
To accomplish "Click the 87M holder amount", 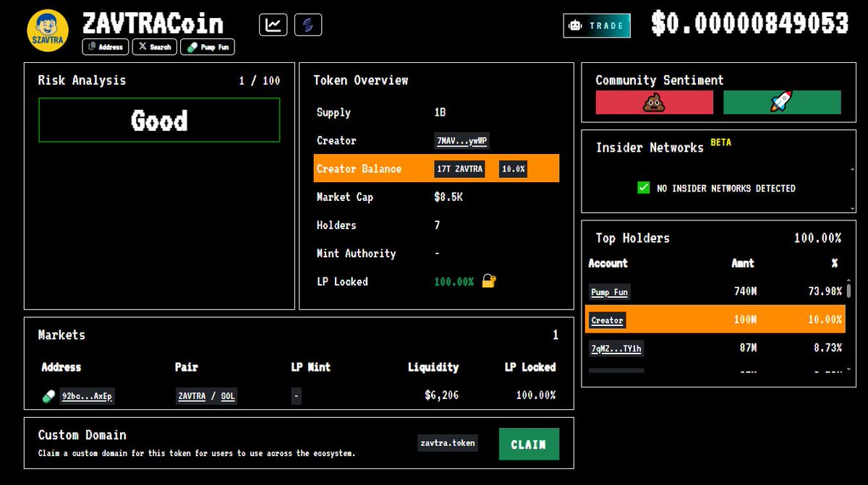I will click(x=748, y=348).
